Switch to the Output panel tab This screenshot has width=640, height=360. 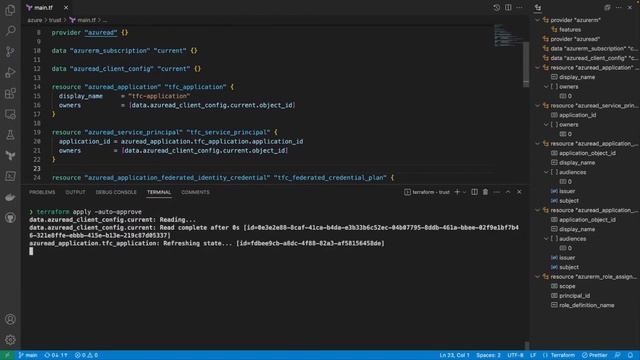click(75, 192)
